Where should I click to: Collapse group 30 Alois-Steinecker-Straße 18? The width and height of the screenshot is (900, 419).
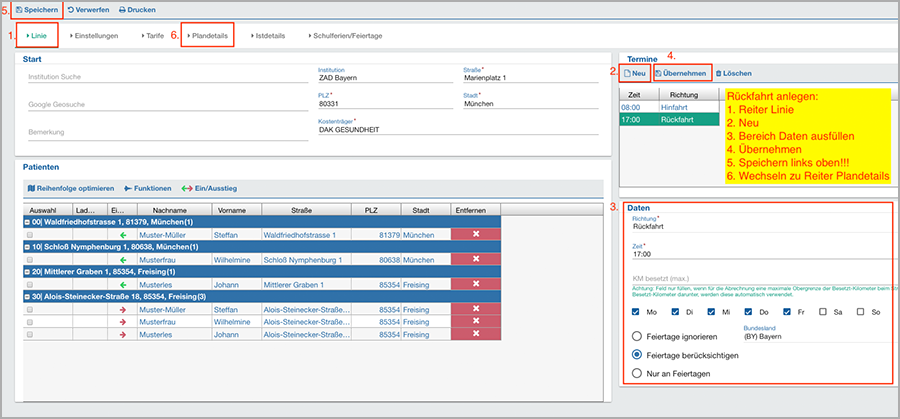point(26,297)
